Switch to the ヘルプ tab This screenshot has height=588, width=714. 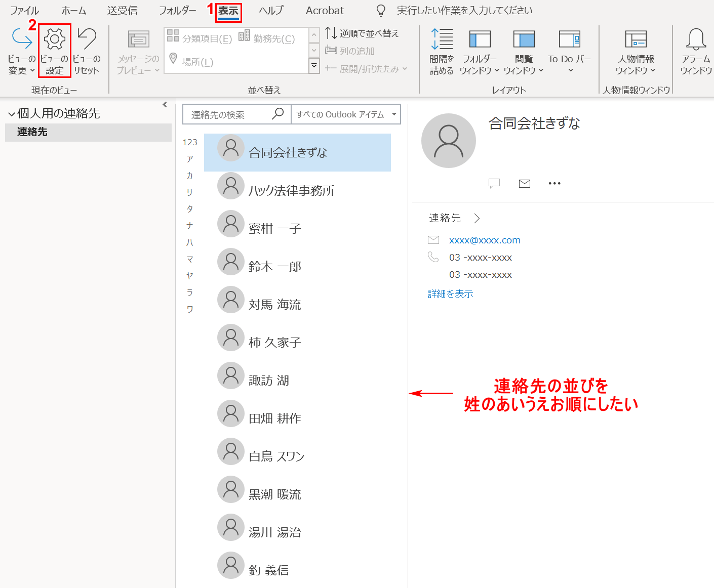(271, 11)
